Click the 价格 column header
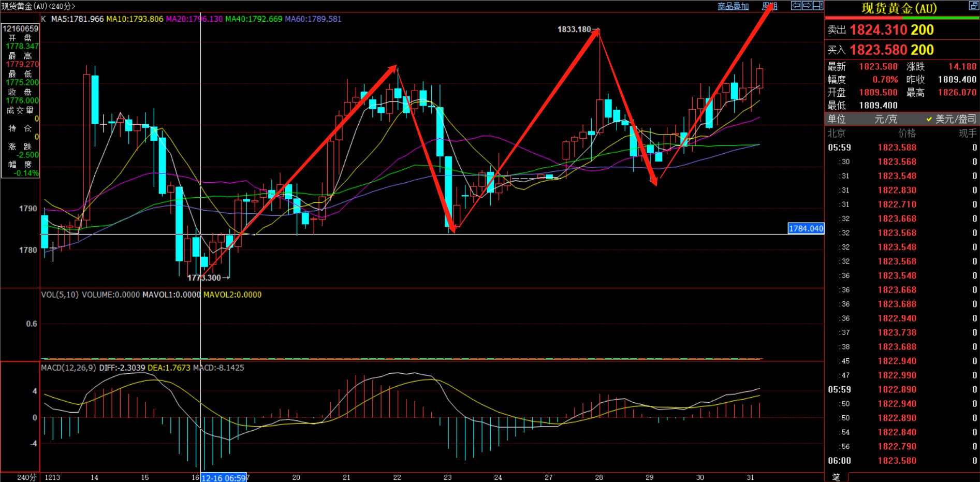 [907, 134]
